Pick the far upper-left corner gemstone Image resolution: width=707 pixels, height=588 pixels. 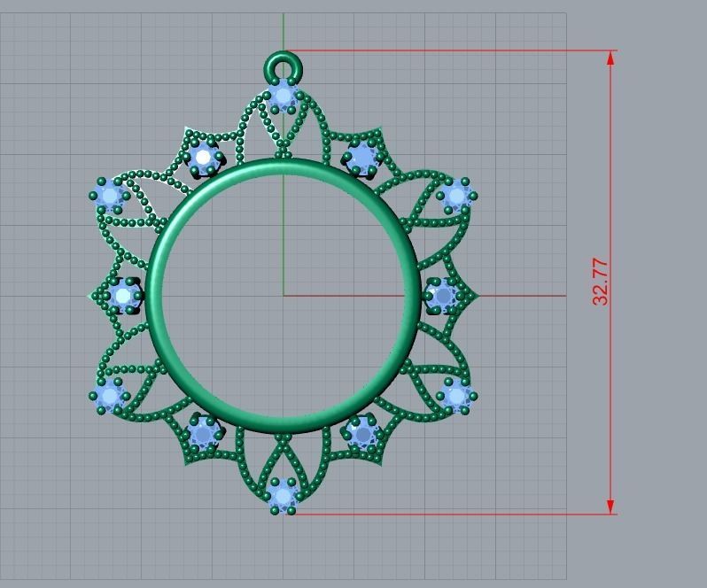pos(110,196)
